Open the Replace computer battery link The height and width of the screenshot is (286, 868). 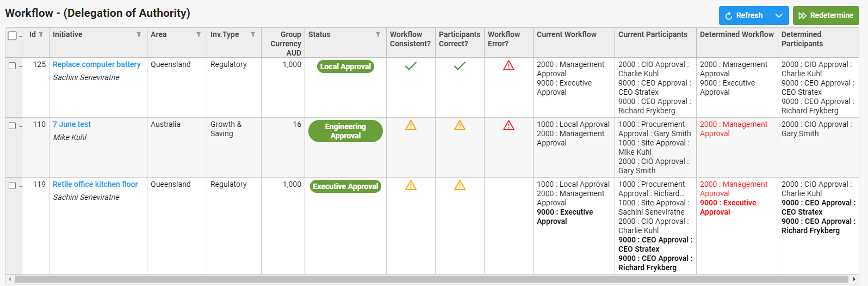pyautogui.click(x=96, y=64)
